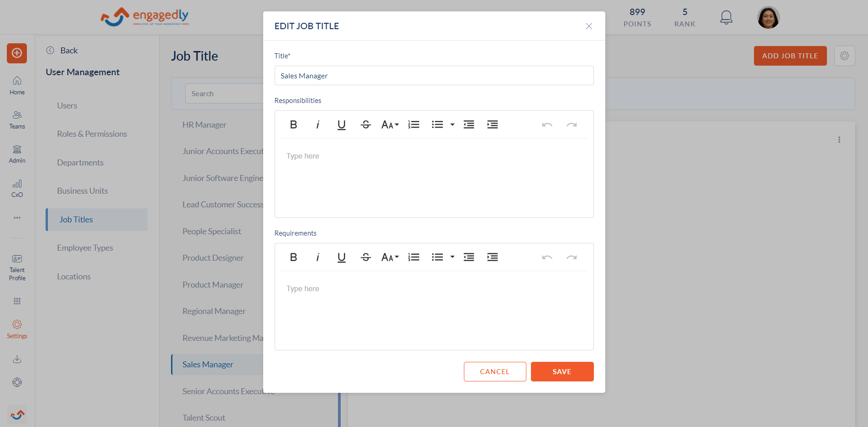Click into Responsibilities text area
868x427 pixels.
434,178
